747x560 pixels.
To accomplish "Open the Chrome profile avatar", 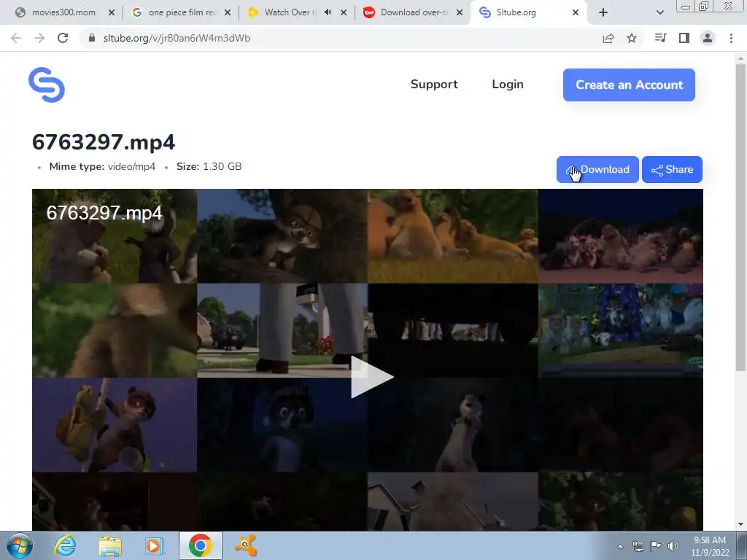I will click(708, 38).
